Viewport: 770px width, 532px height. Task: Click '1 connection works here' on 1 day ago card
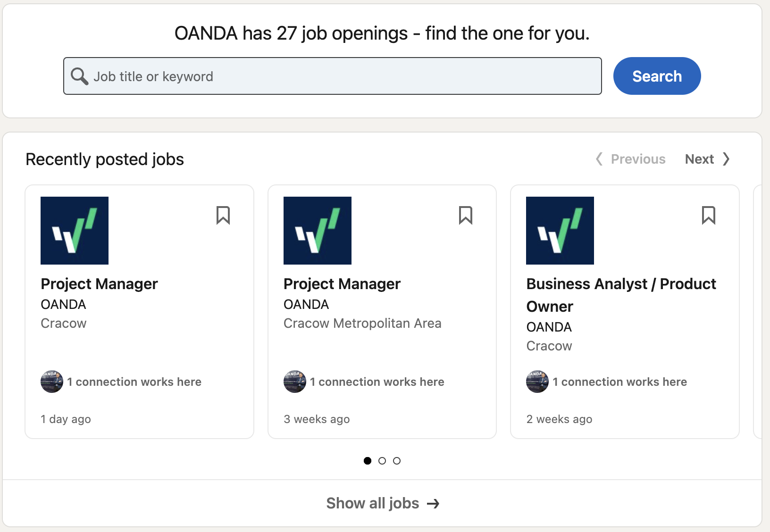[x=134, y=382]
